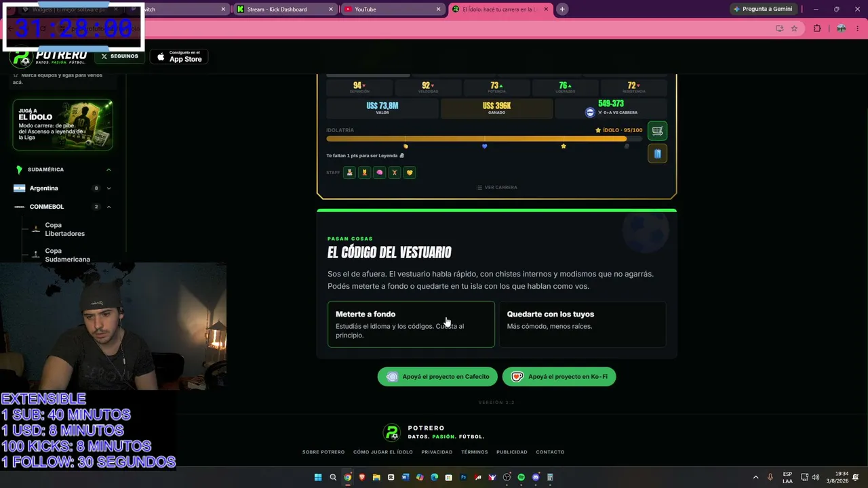Select the yellow heart staff icon
The image size is (868, 488).
(410, 172)
